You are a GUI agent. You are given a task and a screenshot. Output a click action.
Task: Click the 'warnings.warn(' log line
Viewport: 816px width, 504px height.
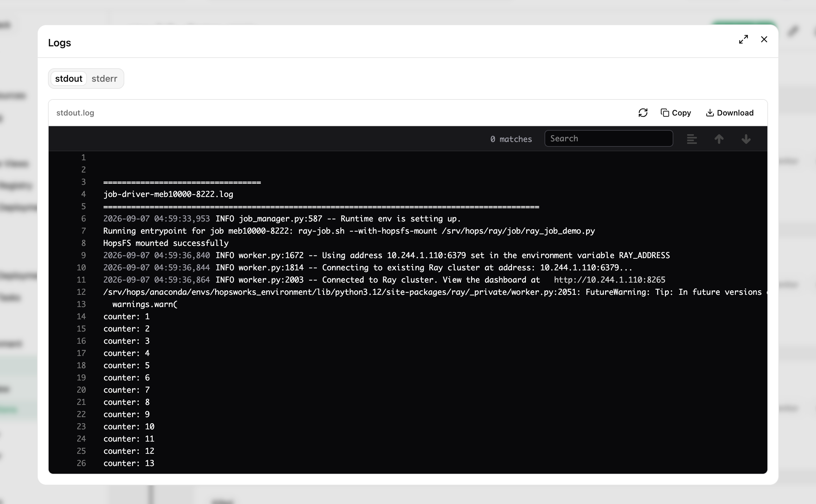pos(145,304)
